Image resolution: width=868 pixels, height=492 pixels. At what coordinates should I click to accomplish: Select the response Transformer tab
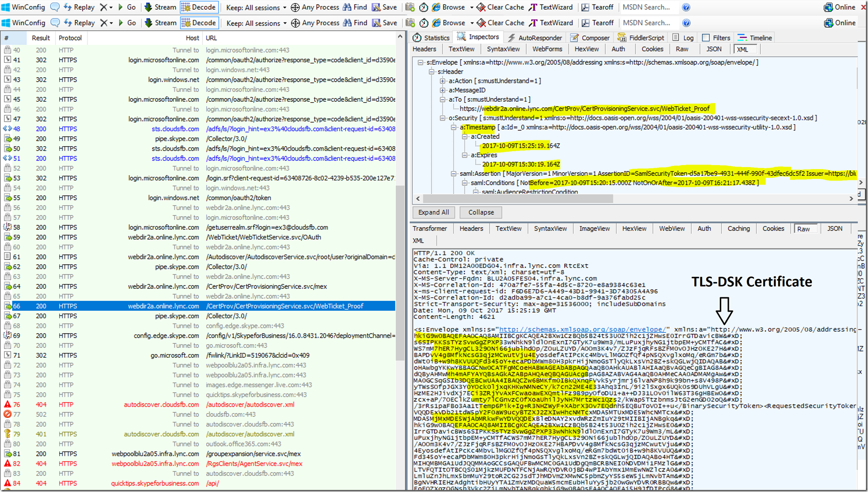430,229
